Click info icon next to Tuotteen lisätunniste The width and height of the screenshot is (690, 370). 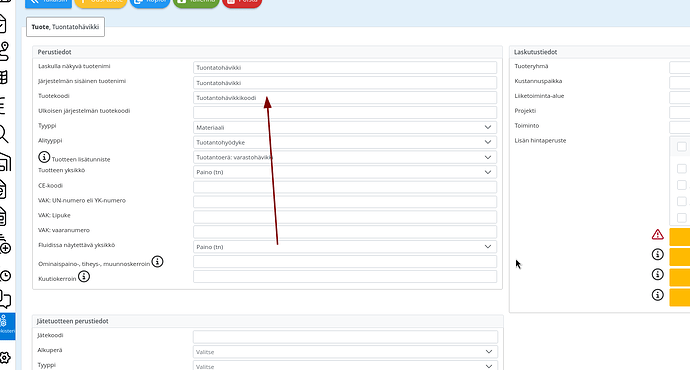coord(44,157)
